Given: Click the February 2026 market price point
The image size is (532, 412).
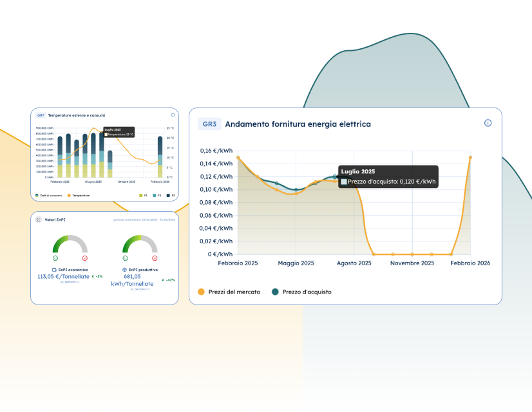Looking at the screenshot, I should (470, 157).
